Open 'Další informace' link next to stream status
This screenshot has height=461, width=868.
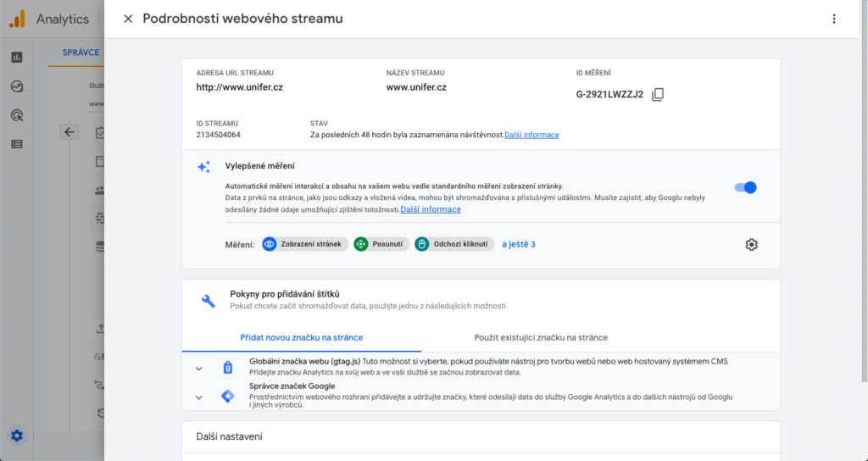pos(531,135)
